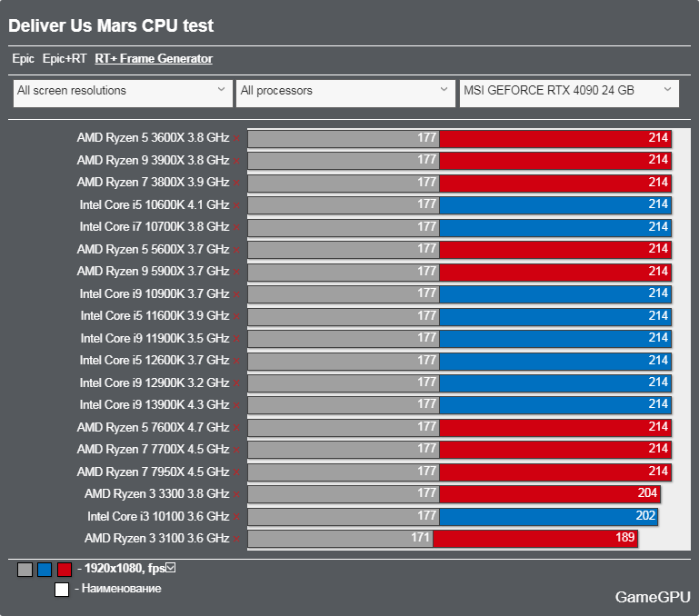699x616 pixels.
Task: Remove Intel Core i5 10600K with red X
Action: pos(236,205)
